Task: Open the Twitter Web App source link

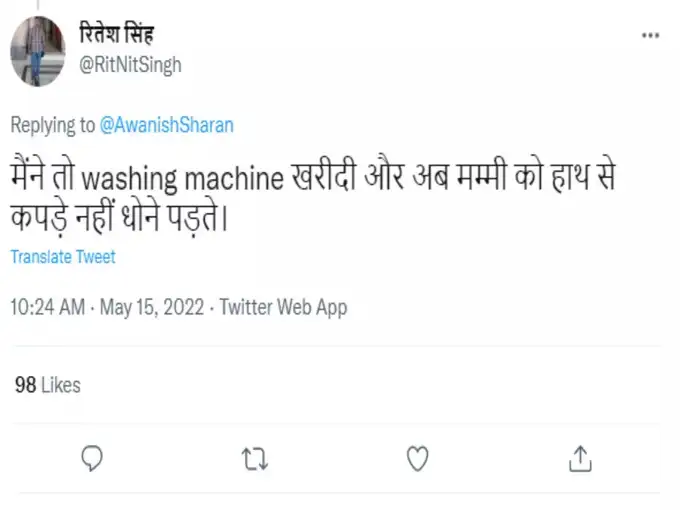Action: [283, 307]
